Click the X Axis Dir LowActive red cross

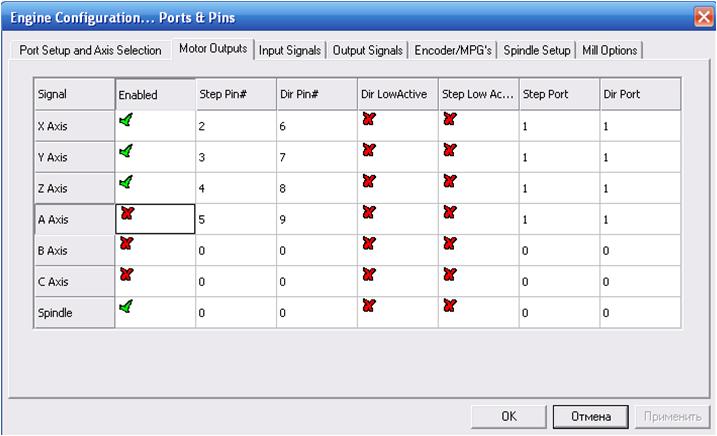click(x=369, y=120)
